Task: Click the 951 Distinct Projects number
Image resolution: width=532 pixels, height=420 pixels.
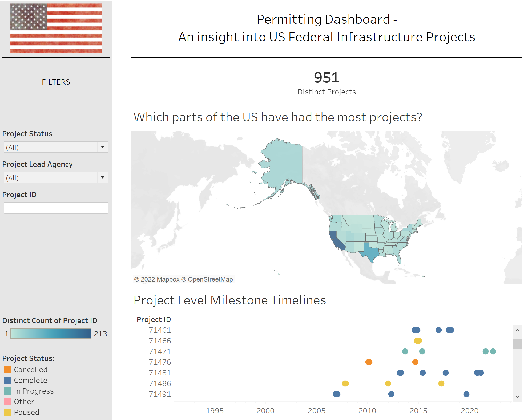Action: coord(327,78)
